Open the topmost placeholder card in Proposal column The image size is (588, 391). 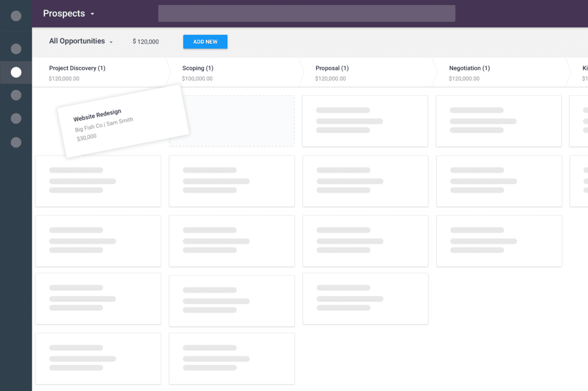tap(365, 121)
